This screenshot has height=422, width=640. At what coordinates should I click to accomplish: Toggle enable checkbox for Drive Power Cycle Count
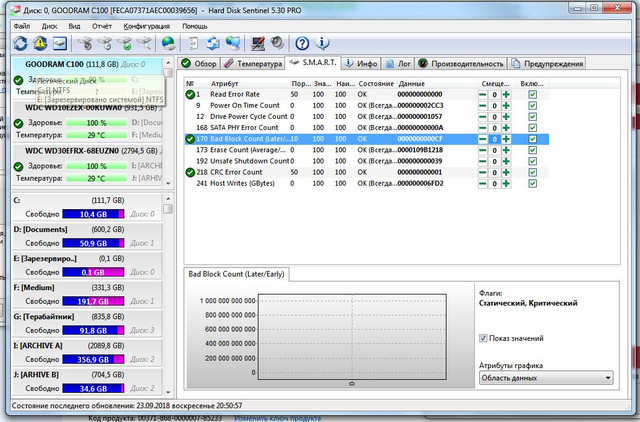(532, 117)
